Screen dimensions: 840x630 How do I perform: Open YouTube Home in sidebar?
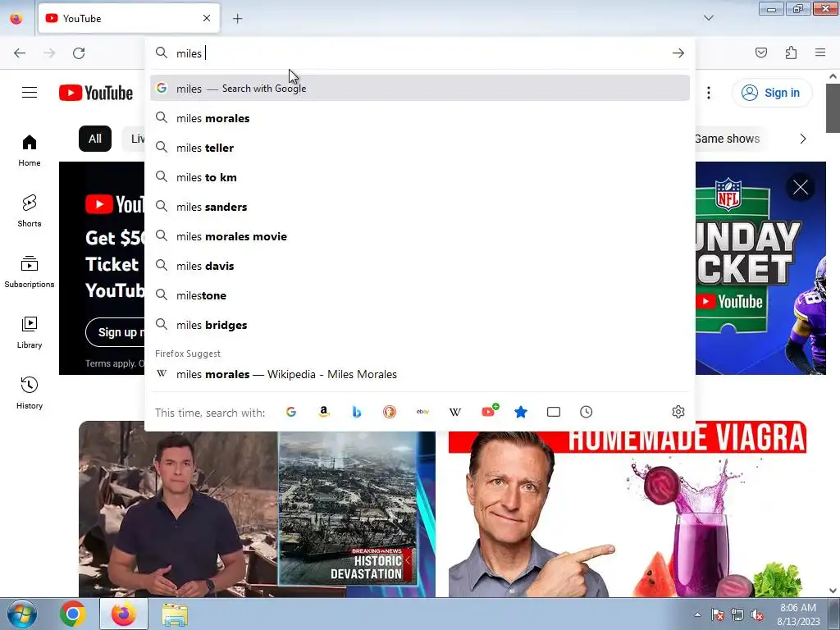click(x=30, y=151)
